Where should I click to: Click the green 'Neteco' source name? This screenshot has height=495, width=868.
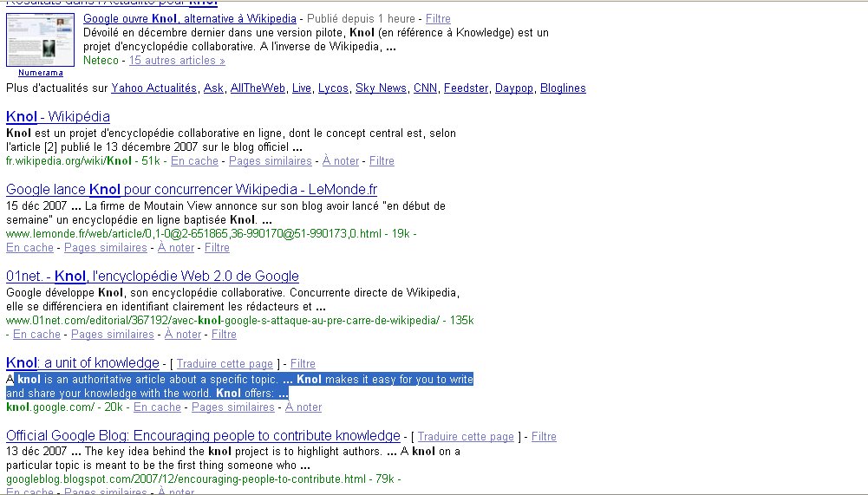(x=101, y=61)
